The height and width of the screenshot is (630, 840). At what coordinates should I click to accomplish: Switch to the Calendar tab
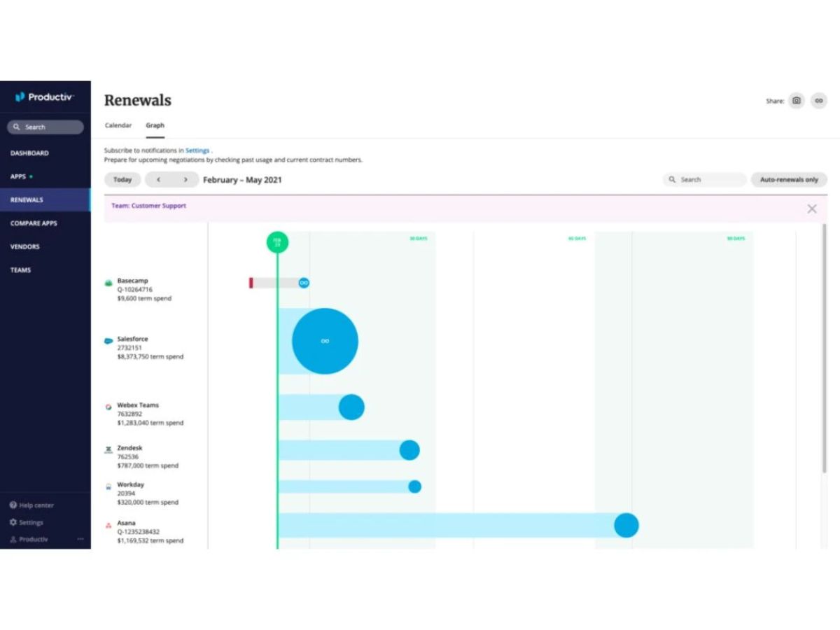click(118, 125)
